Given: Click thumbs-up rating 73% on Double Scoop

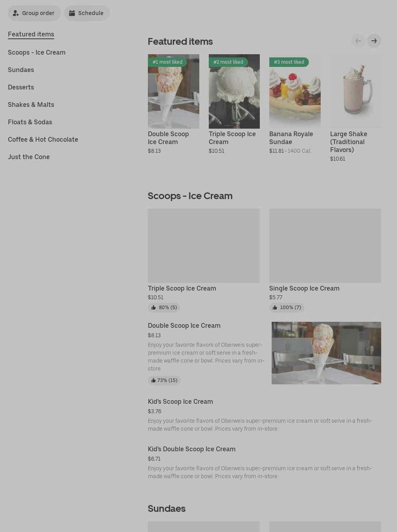Looking at the screenshot, I should (164, 380).
